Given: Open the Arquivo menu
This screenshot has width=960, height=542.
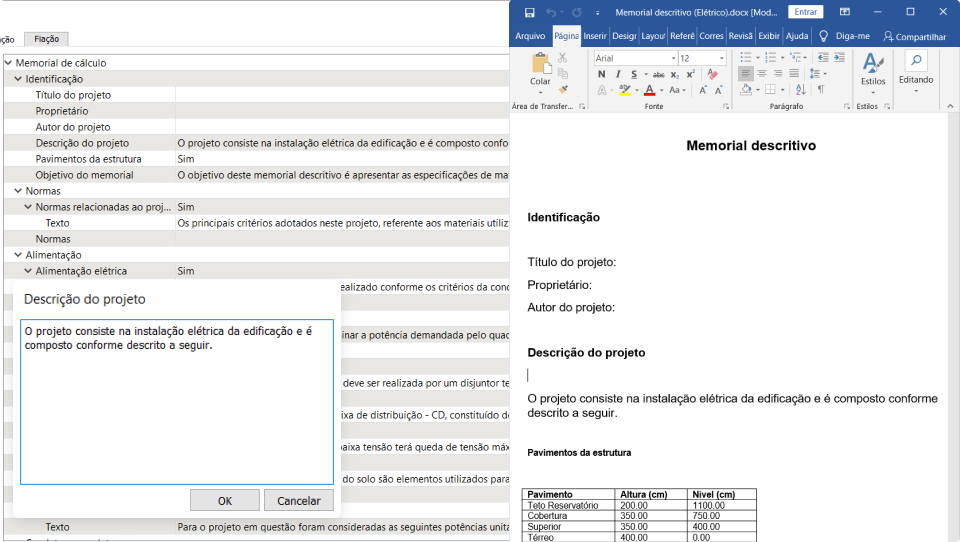Looking at the screenshot, I should coord(530,36).
